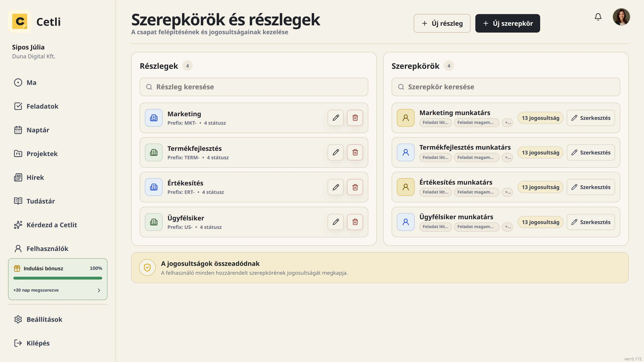Expand more permissions for Marketing munkatárs
This screenshot has height=362, width=644.
508,122
